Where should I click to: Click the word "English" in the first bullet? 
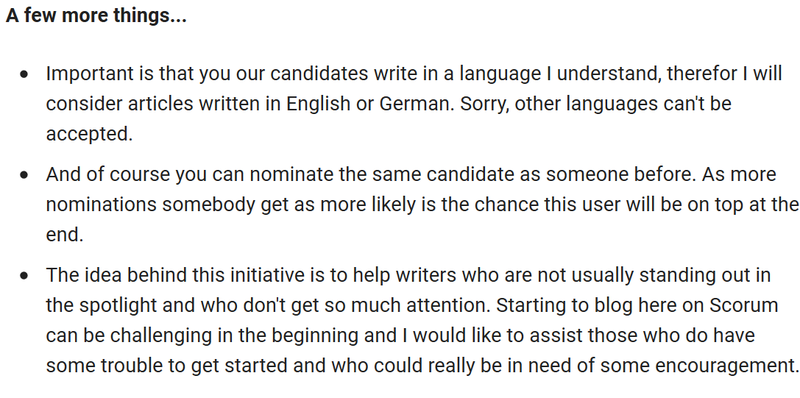point(318,104)
